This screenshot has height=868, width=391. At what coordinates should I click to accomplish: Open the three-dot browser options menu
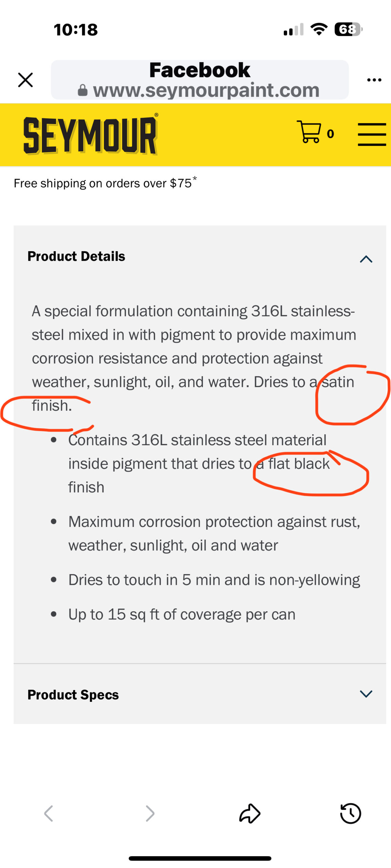click(374, 80)
